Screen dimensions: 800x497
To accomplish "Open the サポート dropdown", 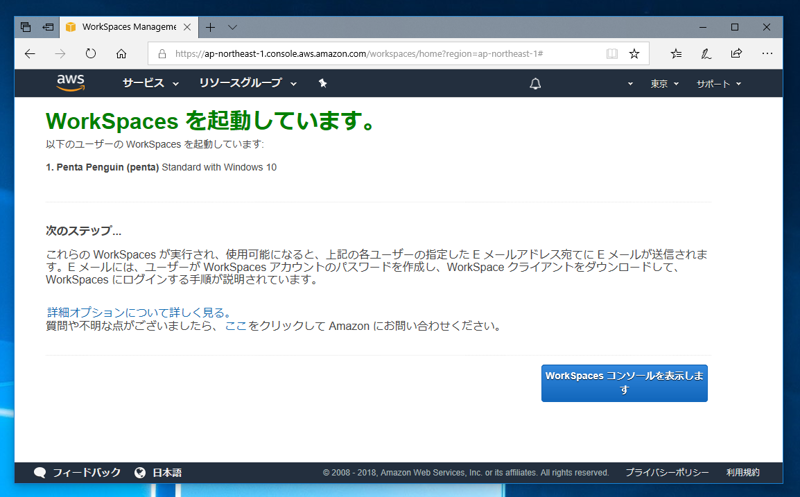I will coord(719,84).
